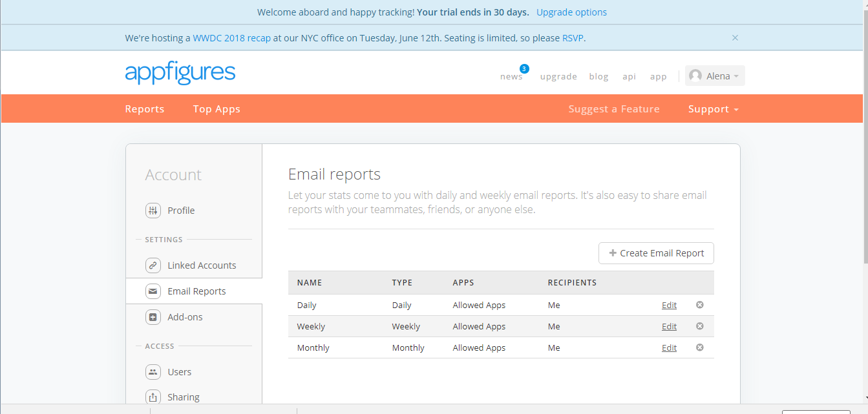This screenshot has height=414, width=868.
Task: Open the Reports menu item
Action: pyautogui.click(x=145, y=109)
